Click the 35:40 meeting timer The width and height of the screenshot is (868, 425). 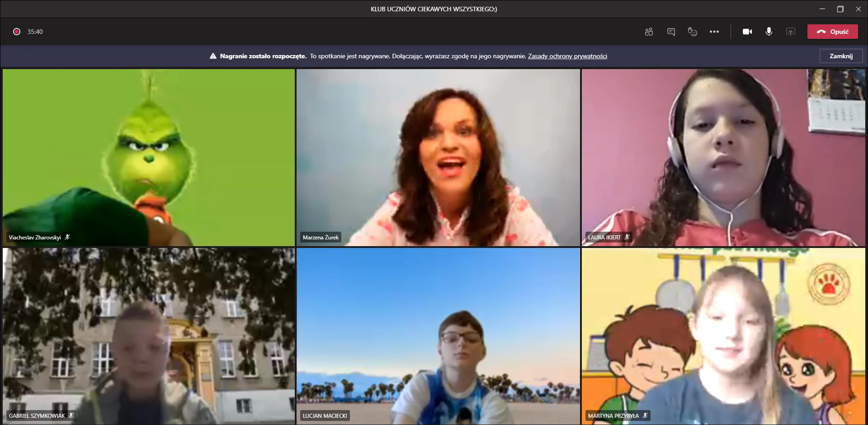(35, 32)
